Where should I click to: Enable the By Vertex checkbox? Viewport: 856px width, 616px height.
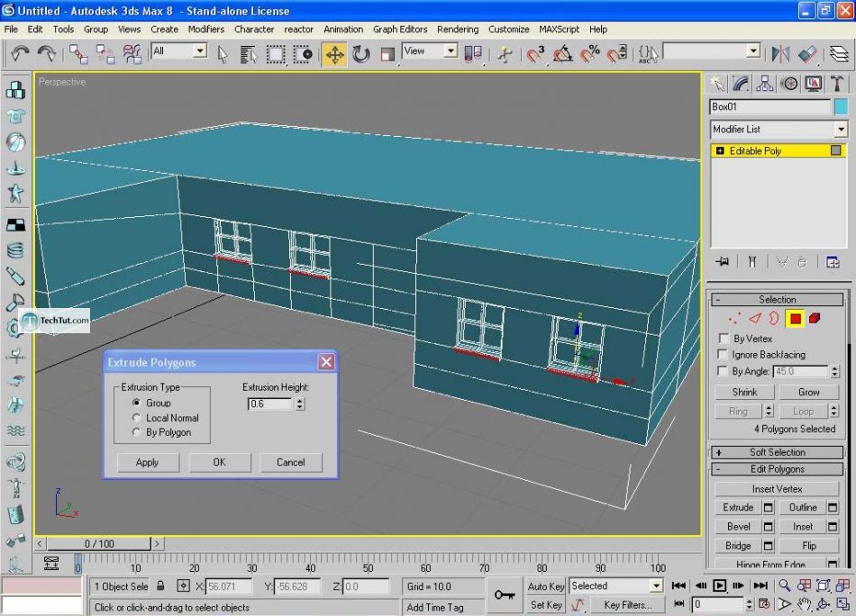point(724,339)
